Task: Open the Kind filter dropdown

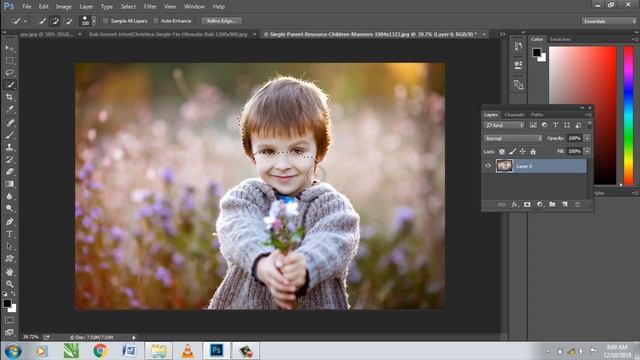Action: [x=504, y=125]
